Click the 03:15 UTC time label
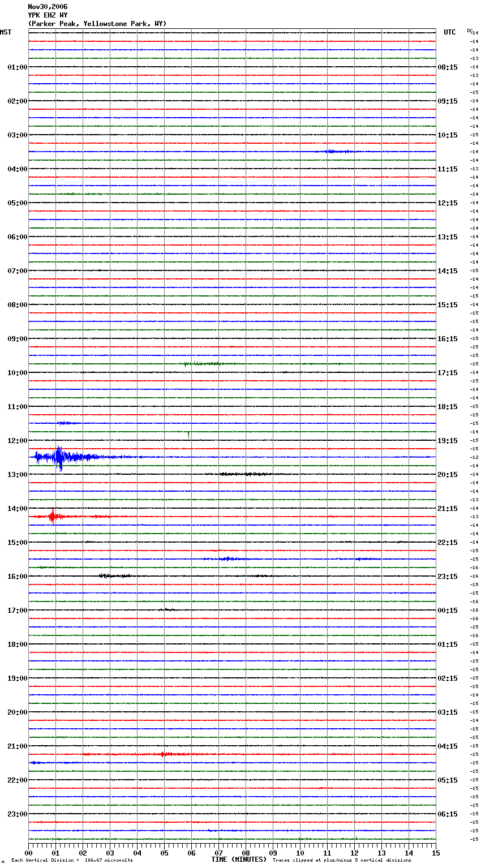This screenshot has width=481, height=868. [448, 712]
